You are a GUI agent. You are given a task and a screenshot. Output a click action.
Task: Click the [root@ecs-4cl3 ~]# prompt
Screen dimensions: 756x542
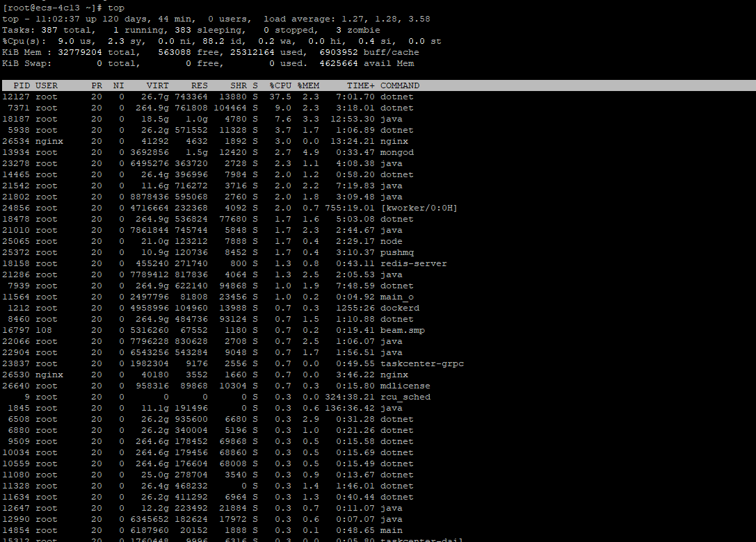tap(52, 8)
